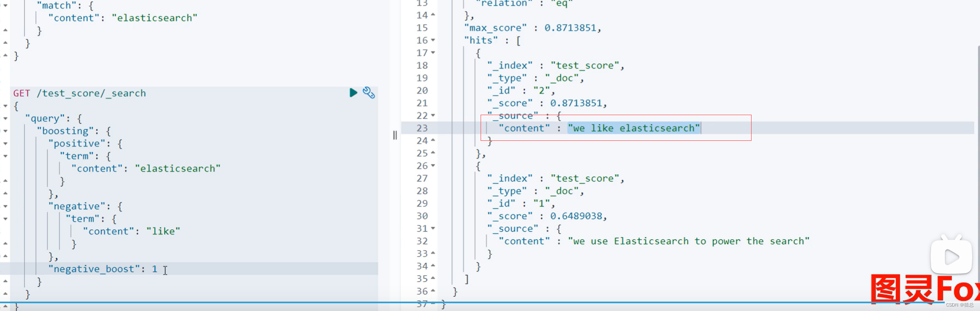Click the "max_score" : 0.8713851 line

click(532, 28)
